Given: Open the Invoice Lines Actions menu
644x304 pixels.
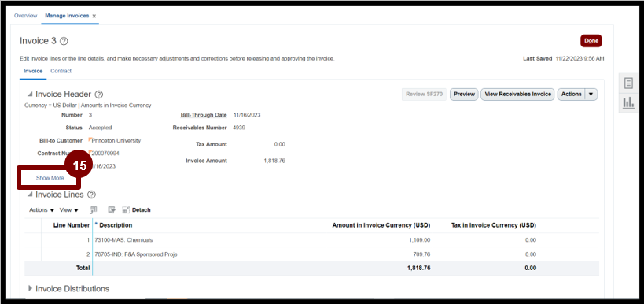Looking at the screenshot, I should [x=42, y=209].
